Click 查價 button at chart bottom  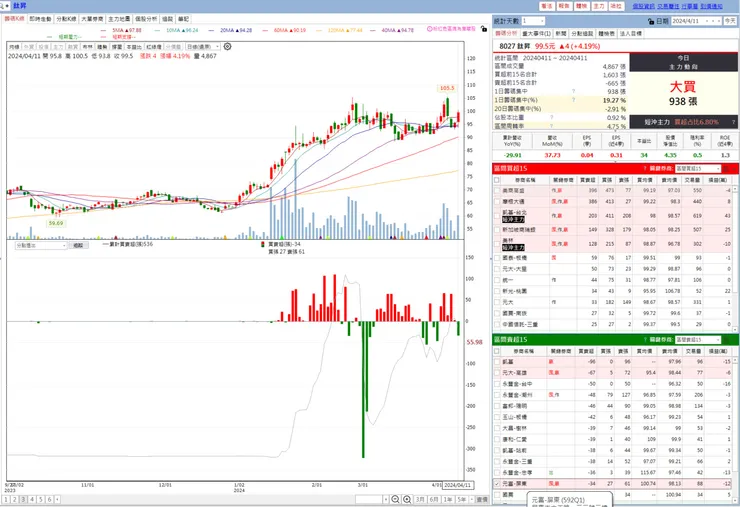[x=482, y=499]
